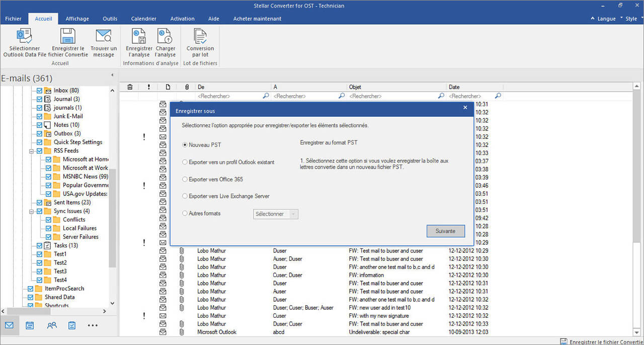
Task: Click search magnifier in De filter
Action: (x=266, y=96)
